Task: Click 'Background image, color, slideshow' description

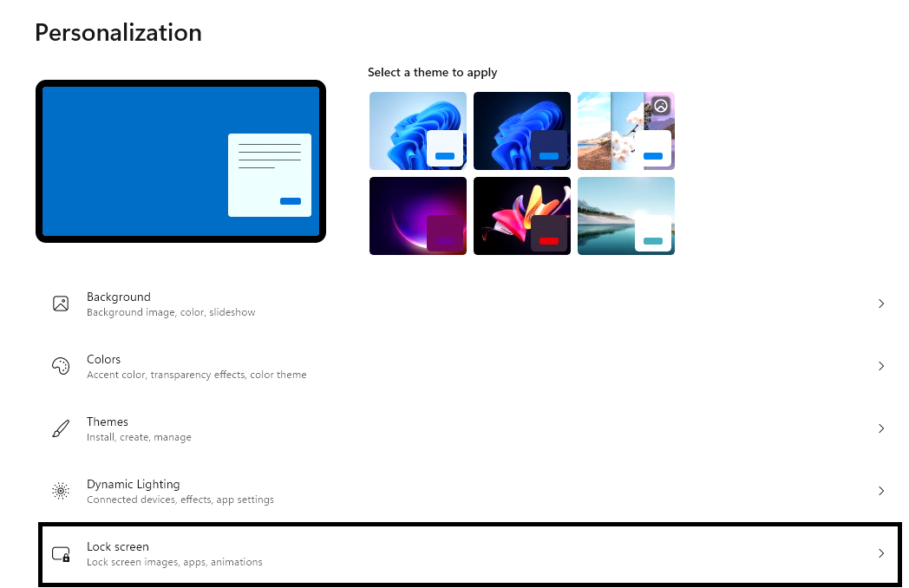Action: point(171,312)
